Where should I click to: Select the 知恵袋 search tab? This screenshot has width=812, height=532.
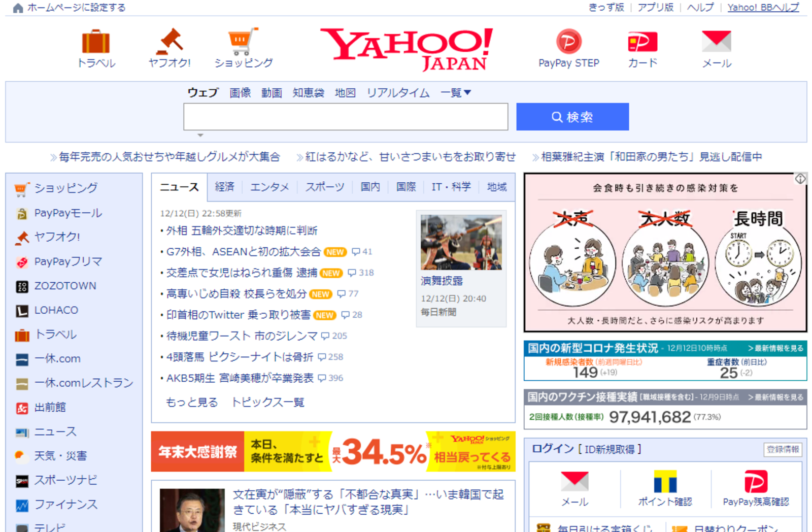pos(308,93)
